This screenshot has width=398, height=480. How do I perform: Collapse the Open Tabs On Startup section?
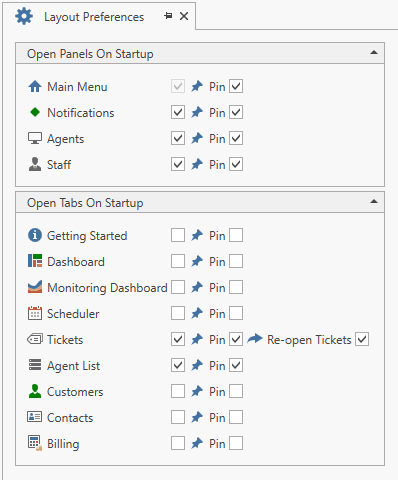click(x=374, y=202)
